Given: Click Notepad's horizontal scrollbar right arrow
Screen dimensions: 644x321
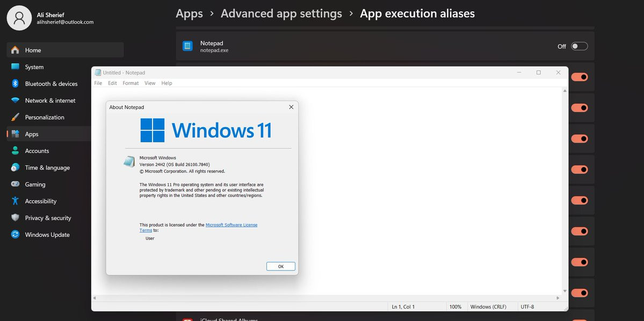Looking at the screenshot, I should [x=558, y=298].
